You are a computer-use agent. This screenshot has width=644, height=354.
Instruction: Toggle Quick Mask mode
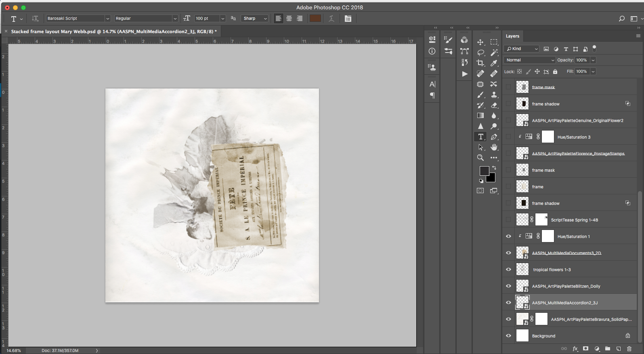tap(480, 191)
